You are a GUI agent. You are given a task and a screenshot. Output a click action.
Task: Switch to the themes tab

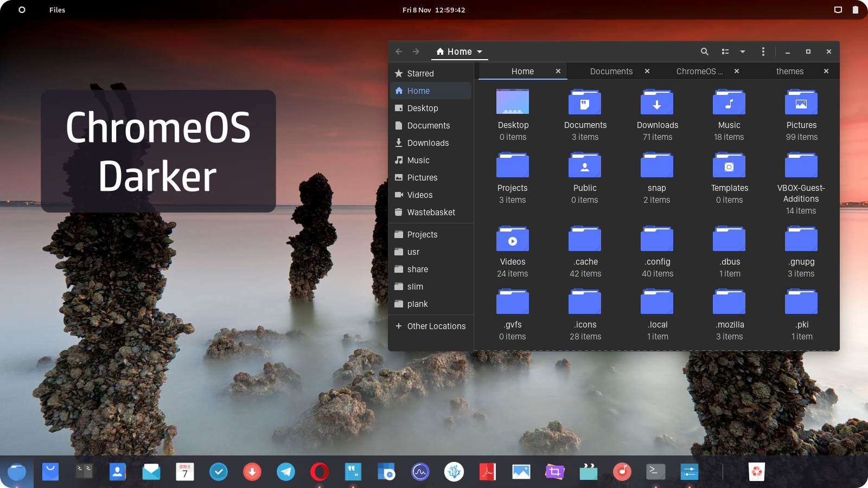790,72
